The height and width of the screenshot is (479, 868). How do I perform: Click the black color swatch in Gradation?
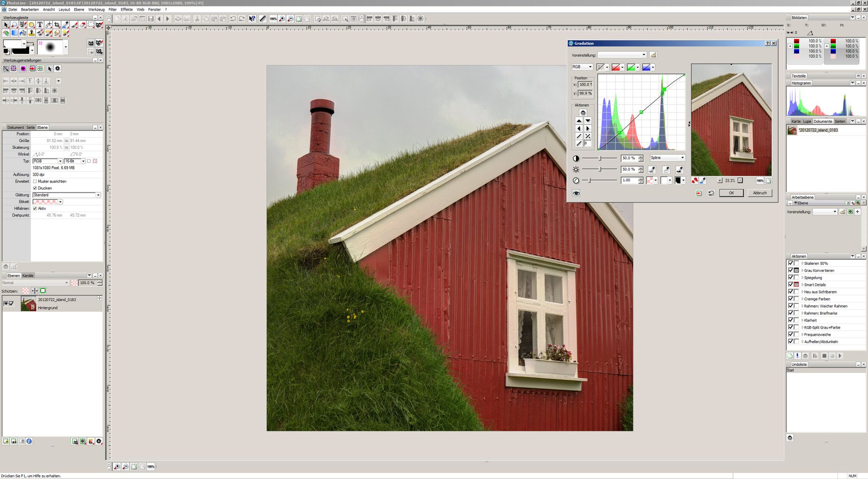point(678,180)
